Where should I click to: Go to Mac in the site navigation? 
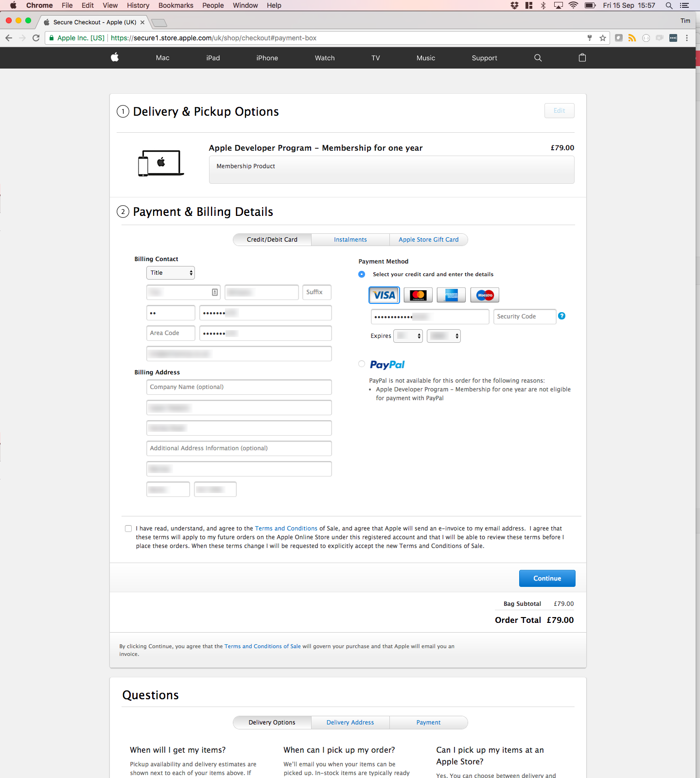tap(163, 58)
